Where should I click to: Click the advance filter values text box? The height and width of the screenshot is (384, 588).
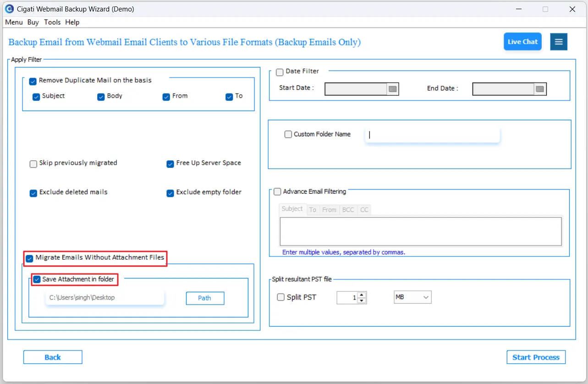[421, 231]
